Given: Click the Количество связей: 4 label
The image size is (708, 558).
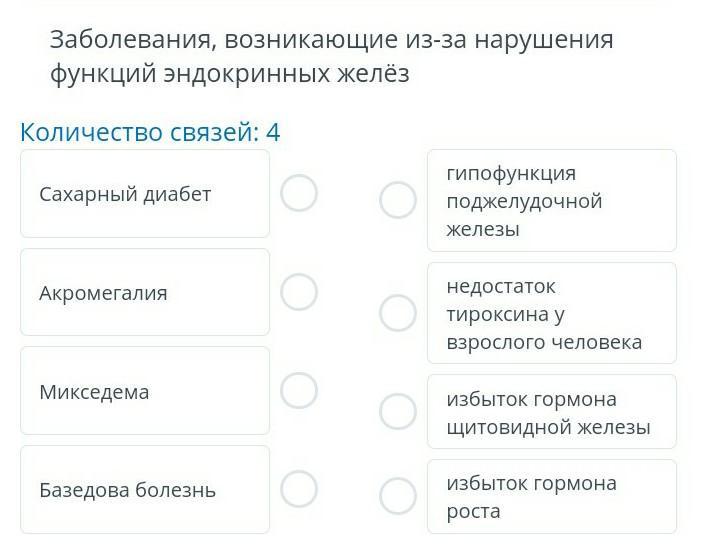Looking at the screenshot, I should click(150, 132).
